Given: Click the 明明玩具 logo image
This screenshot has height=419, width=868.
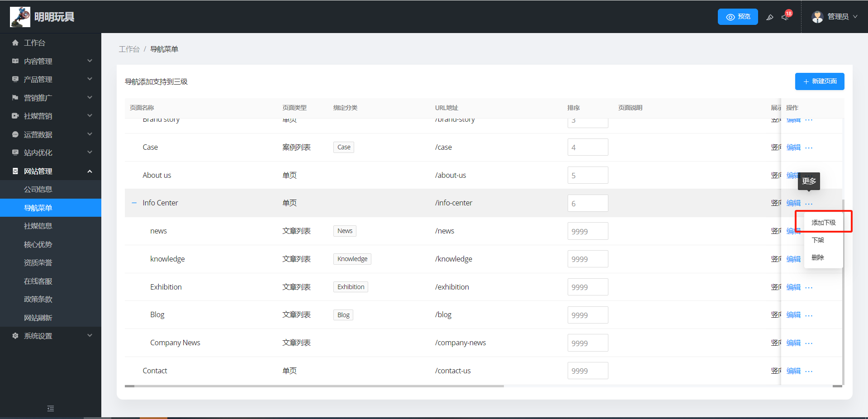Looking at the screenshot, I should (20, 17).
